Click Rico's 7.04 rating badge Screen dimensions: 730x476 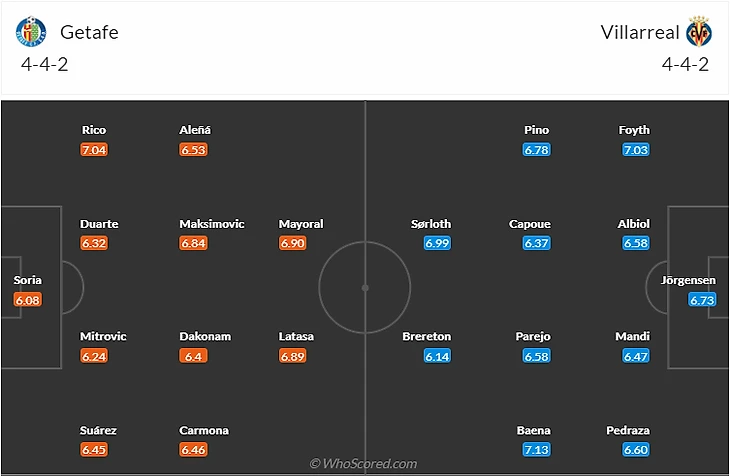tap(94, 150)
